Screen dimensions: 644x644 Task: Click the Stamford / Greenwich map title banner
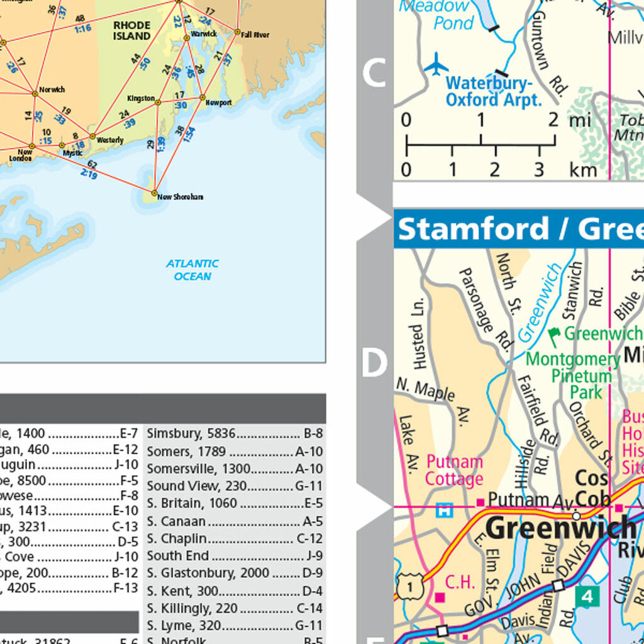click(x=519, y=229)
